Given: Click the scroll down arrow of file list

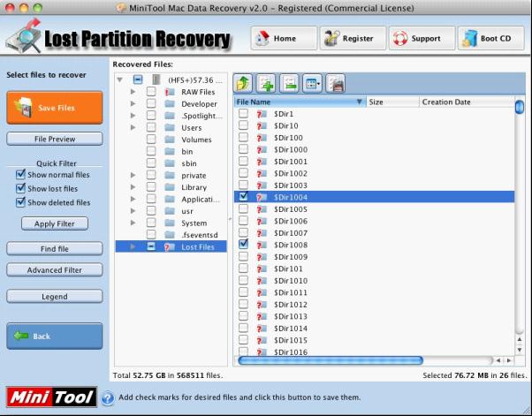Looking at the screenshot, I should [520, 350].
